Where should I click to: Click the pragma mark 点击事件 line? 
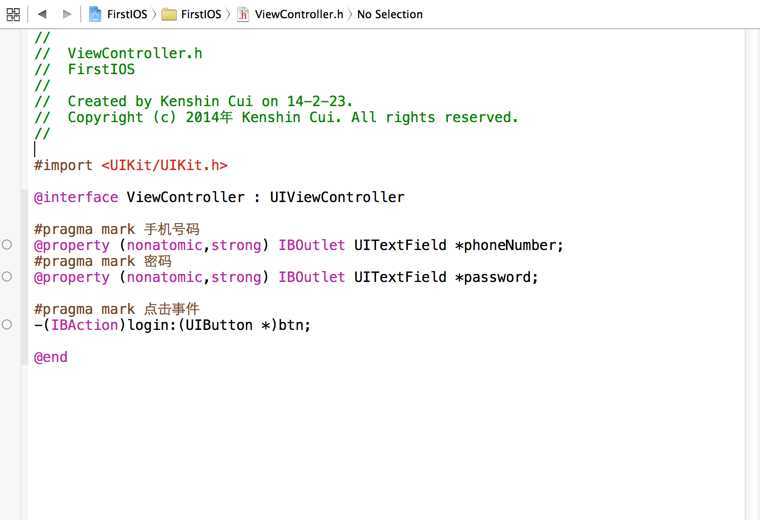coord(116,309)
